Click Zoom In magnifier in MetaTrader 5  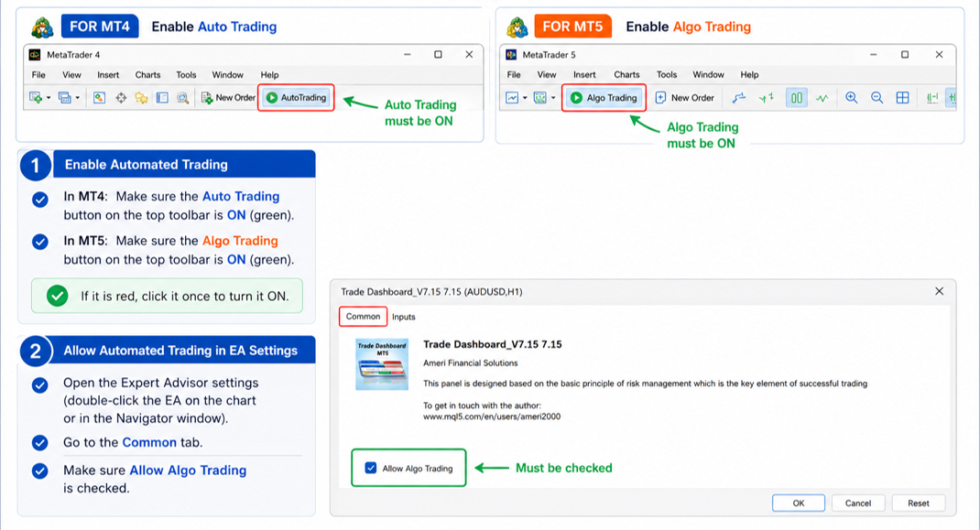pos(851,98)
